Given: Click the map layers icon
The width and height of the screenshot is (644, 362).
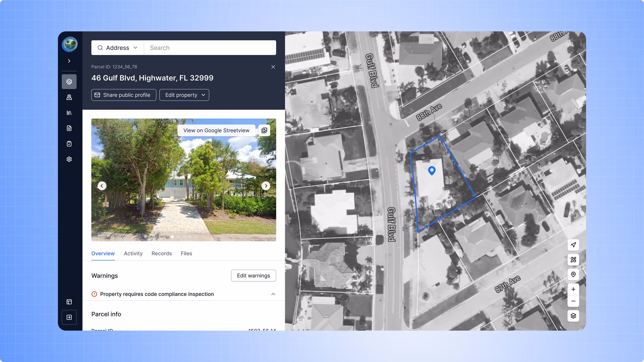Looking at the screenshot, I should coord(573,316).
